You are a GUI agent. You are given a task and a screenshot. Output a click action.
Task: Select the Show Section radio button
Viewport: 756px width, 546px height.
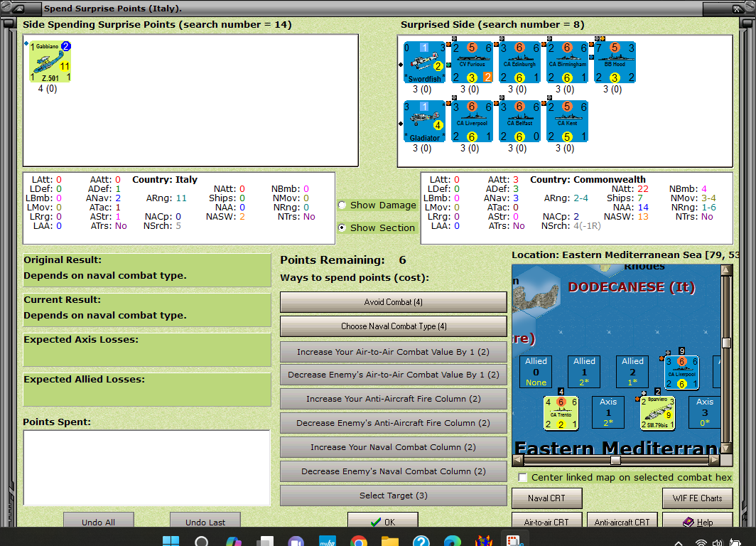(342, 227)
